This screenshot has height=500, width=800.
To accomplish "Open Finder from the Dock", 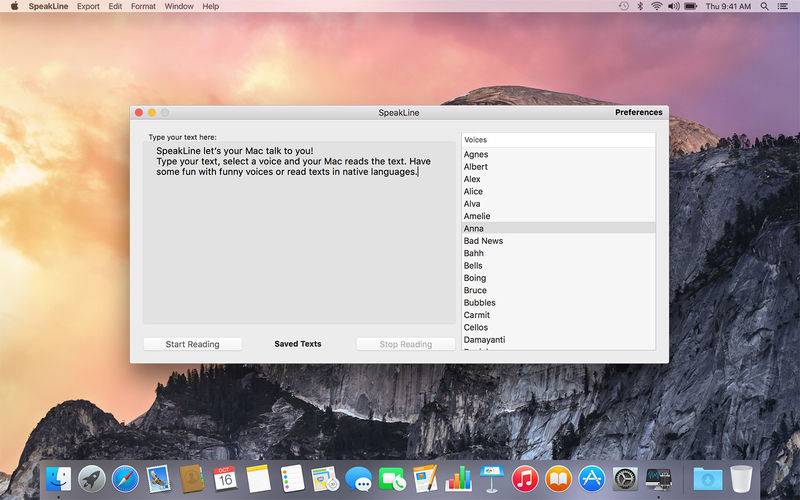I will click(58, 479).
